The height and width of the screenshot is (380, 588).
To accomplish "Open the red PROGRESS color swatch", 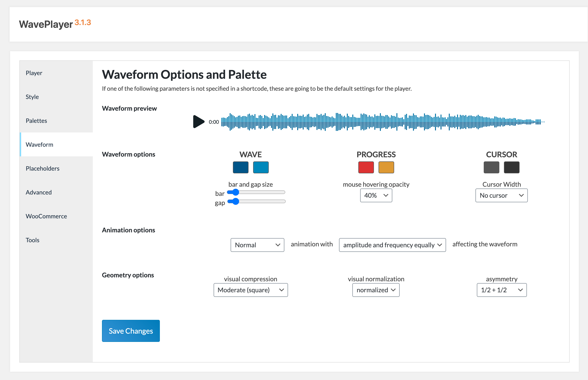I will point(366,168).
